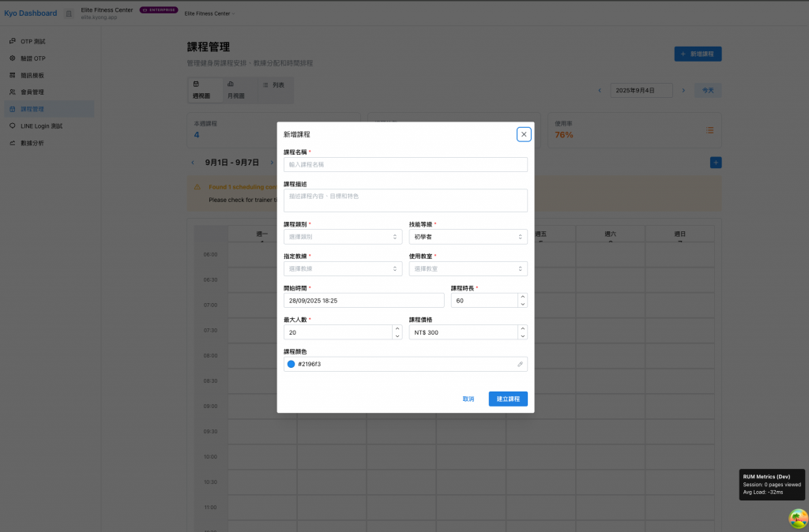Click the 取消 button

click(468, 399)
